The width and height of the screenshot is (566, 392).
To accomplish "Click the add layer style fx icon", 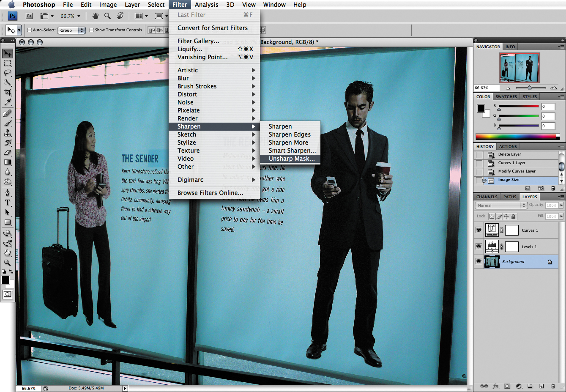I will tap(496, 386).
